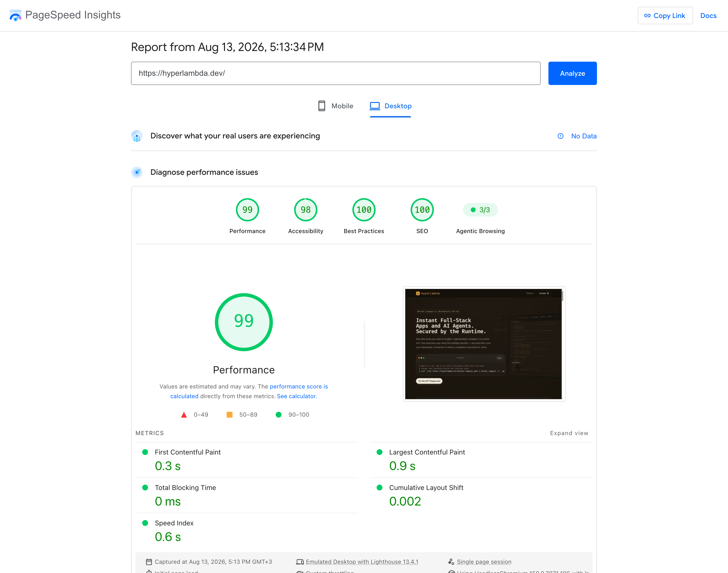Click Expand view in Metrics
Screen dimensions: 728x573
pyautogui.click(x=569, y=433)
